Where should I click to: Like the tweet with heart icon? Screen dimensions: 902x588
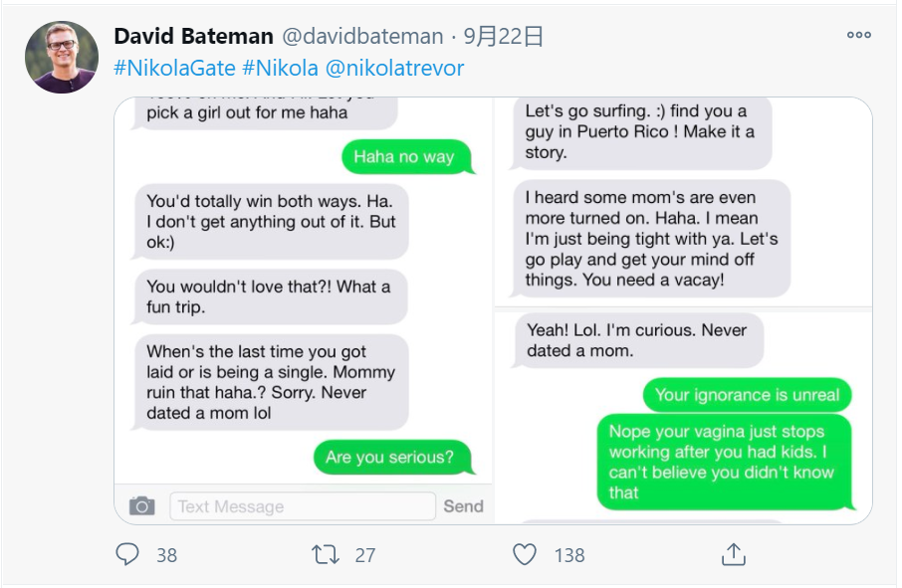[525, 554]
